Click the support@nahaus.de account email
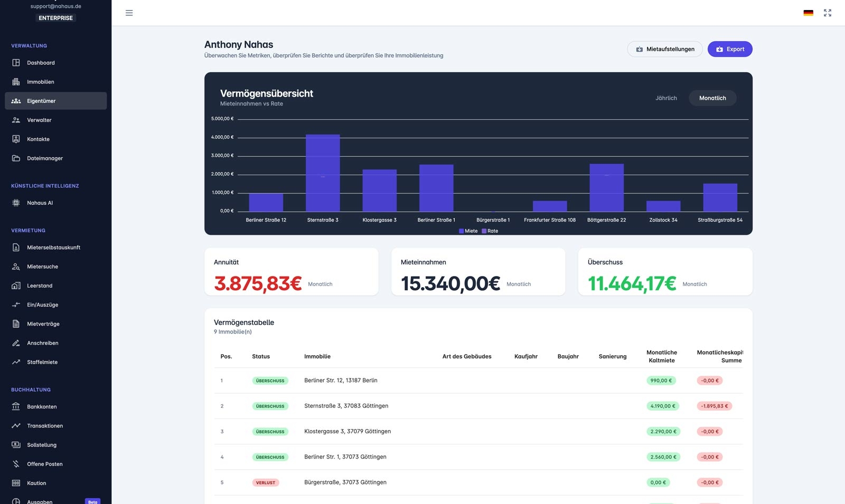 coord(56,6)
